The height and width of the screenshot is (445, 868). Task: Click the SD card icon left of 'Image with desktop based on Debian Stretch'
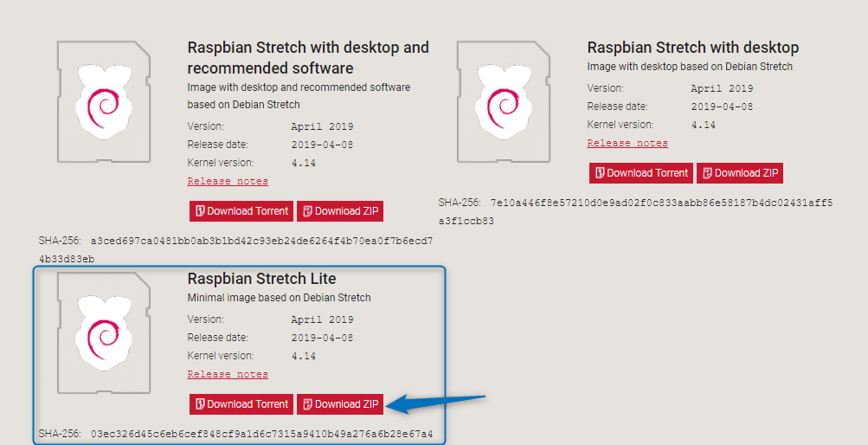pos(503,102)
